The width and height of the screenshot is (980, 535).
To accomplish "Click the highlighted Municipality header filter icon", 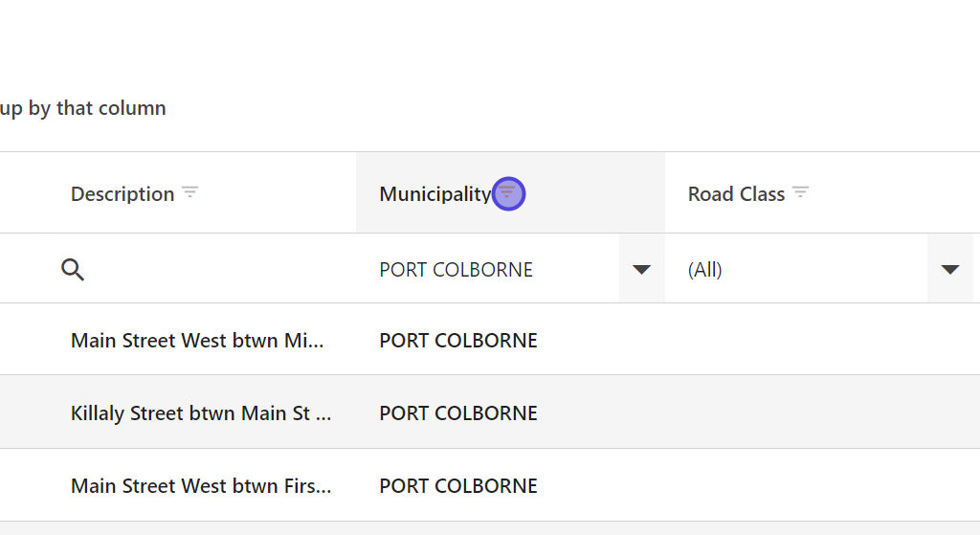I will click(507, 193).
